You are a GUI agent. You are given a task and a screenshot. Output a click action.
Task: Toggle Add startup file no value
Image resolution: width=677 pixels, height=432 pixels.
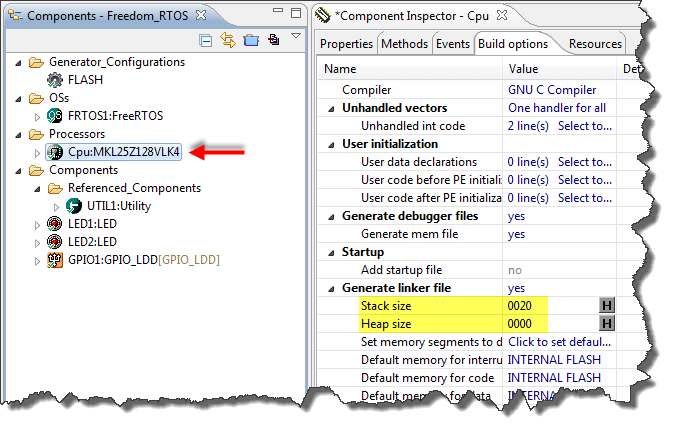click(515, 270)
